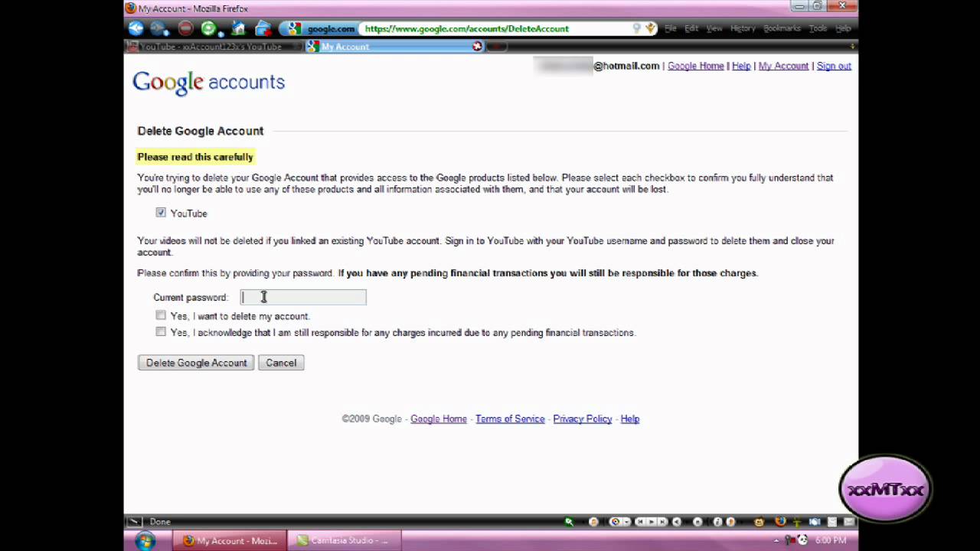The image size is (980, 551).
Task: Click the green icon in the status bar
Action: click(569, 522)
